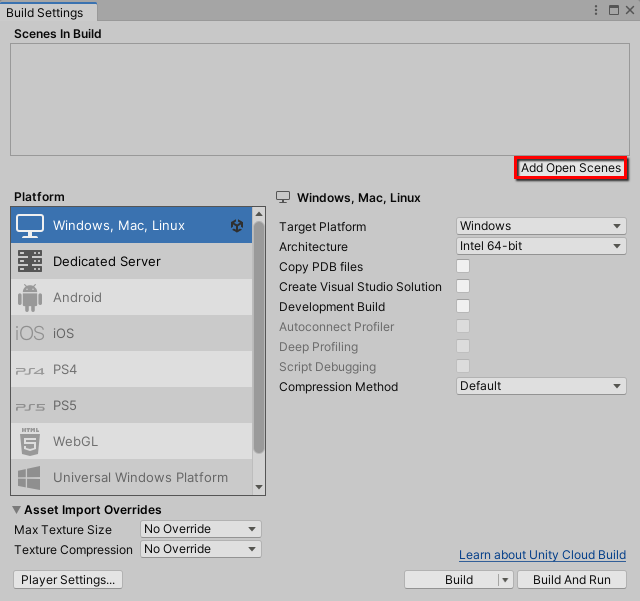The width and height of the screenshot is (640, 601).
Task: Click the iOS logo icon
Action: click(29, 333)
